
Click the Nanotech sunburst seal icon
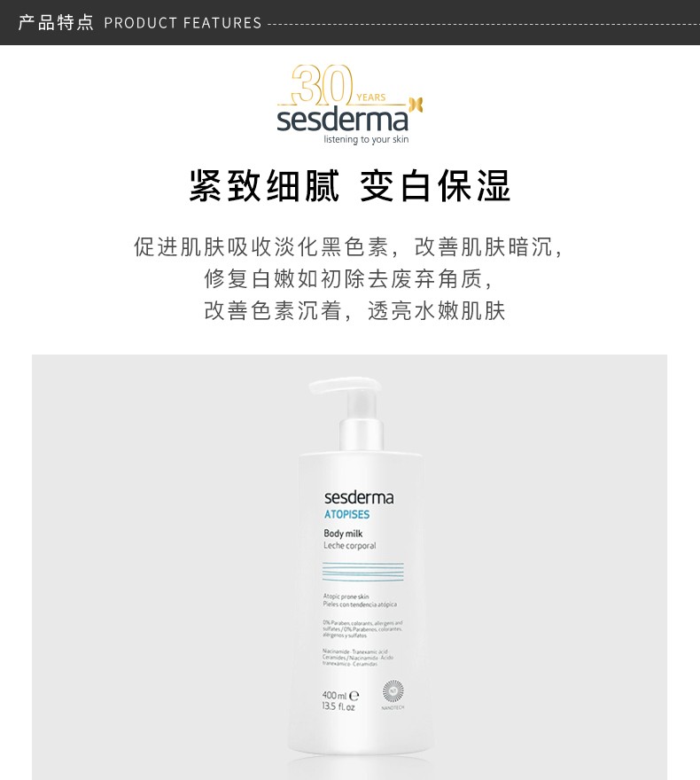[x=393, y=691]
